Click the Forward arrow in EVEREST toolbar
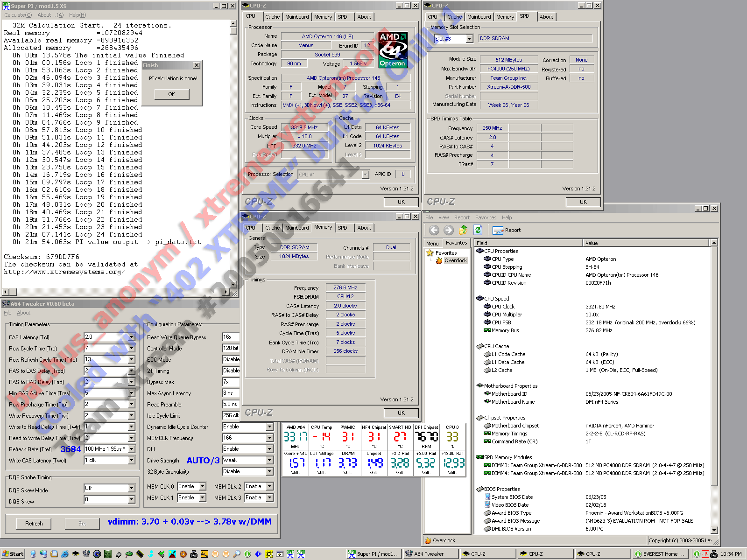This screenshot has height=560, width=747. 449,230
